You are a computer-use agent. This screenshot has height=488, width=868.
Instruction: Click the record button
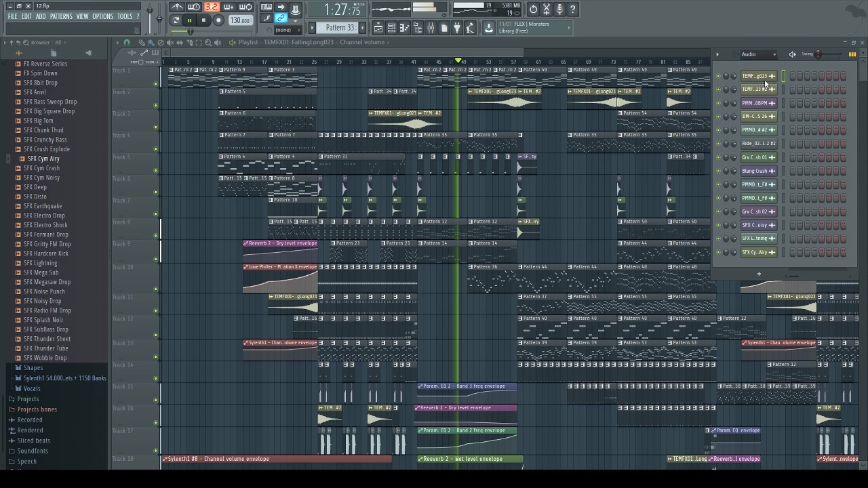[218, 20]
